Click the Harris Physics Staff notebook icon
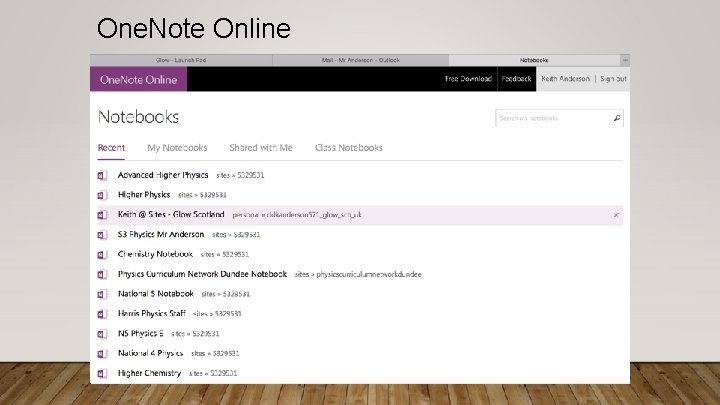Viewport: 720px width, 405px height. 102,314
